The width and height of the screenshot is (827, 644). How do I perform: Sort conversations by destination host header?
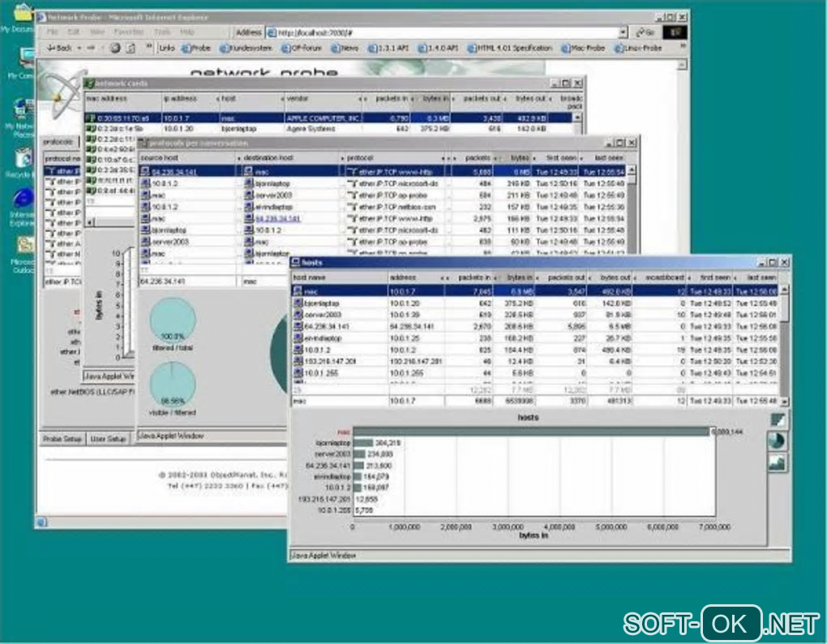coord(290,157)
